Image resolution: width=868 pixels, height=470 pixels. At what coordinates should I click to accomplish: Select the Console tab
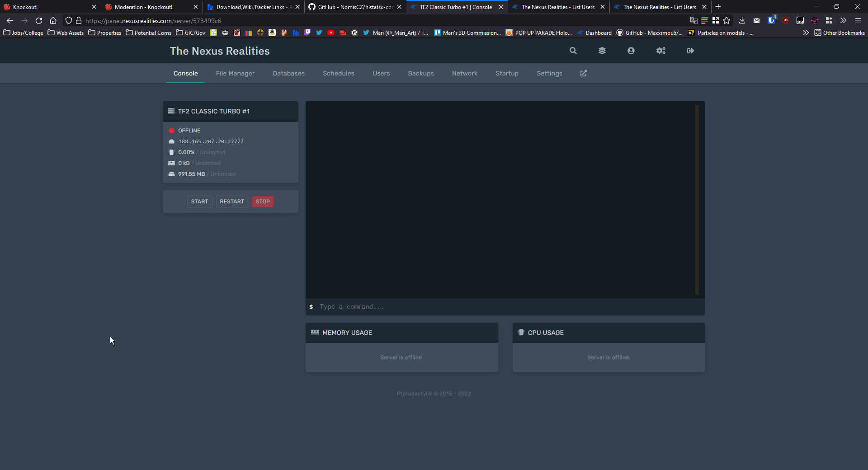click(x=186, y=73)
